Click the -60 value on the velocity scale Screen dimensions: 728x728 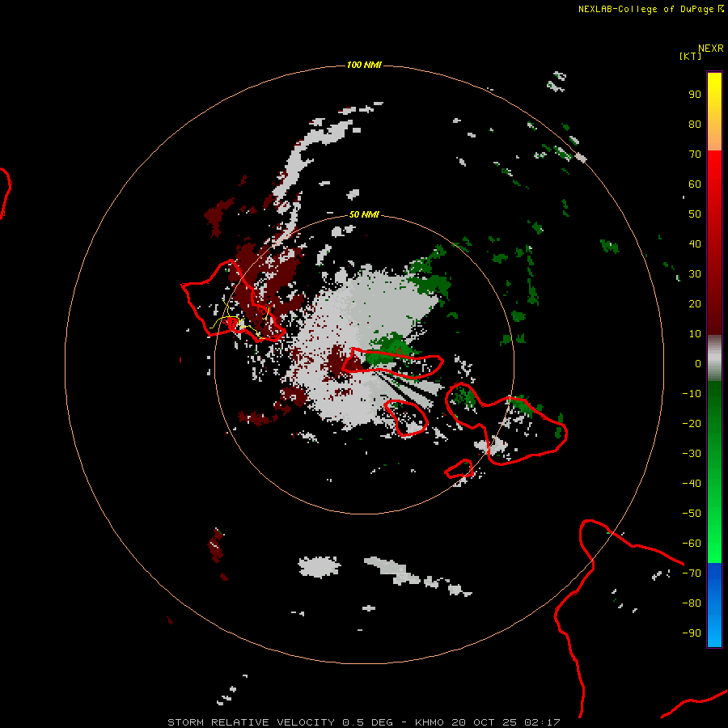pyautogui.click(x=692, y=544)
